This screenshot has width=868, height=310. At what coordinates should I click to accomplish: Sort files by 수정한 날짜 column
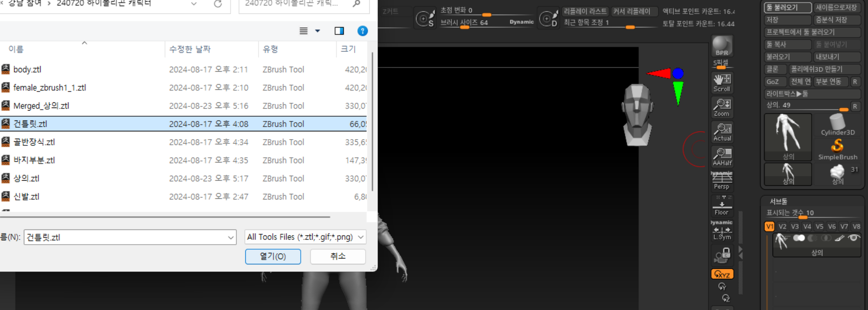[211, 49]
